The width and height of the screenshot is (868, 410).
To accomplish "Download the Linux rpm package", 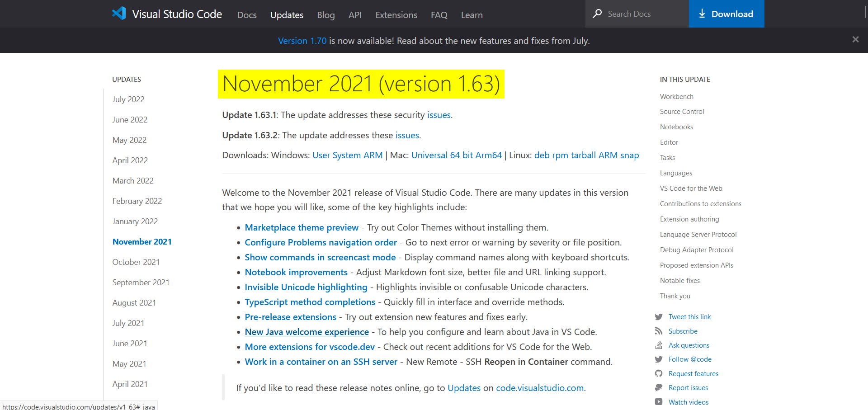I will 560,155.
